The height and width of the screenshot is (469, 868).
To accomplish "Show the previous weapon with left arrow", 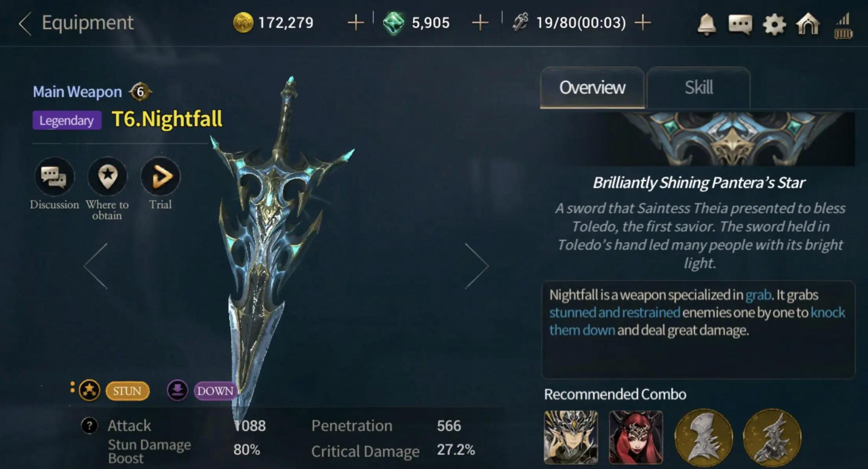I will pyautogui.click(x=96, y=266).
